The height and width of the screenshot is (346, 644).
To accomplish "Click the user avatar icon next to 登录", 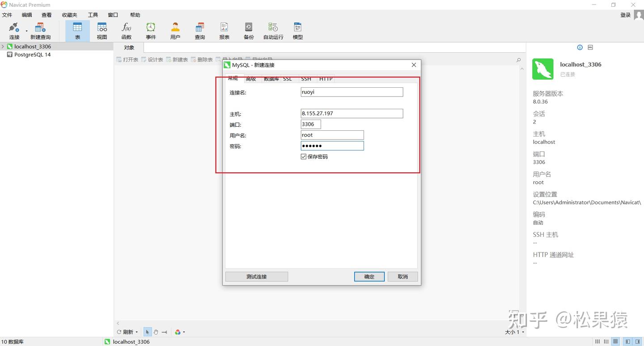I will click(x=638, y=15).
